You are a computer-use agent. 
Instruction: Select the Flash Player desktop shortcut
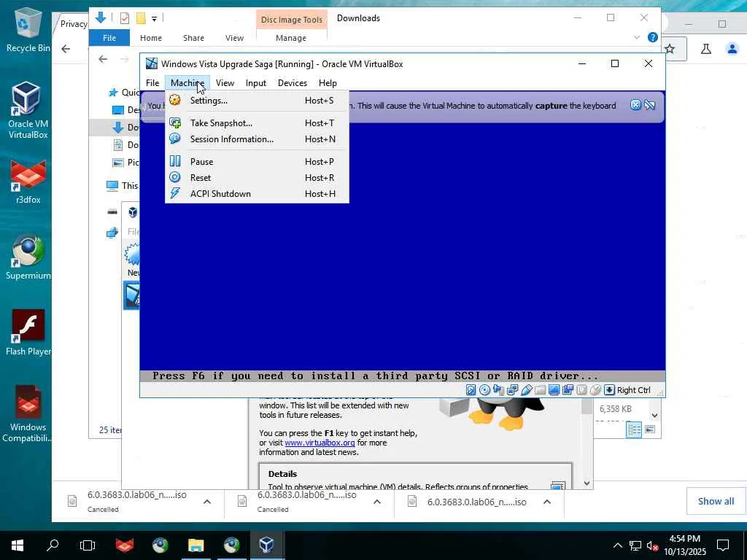pyautogui.click(x=28, y=332)
